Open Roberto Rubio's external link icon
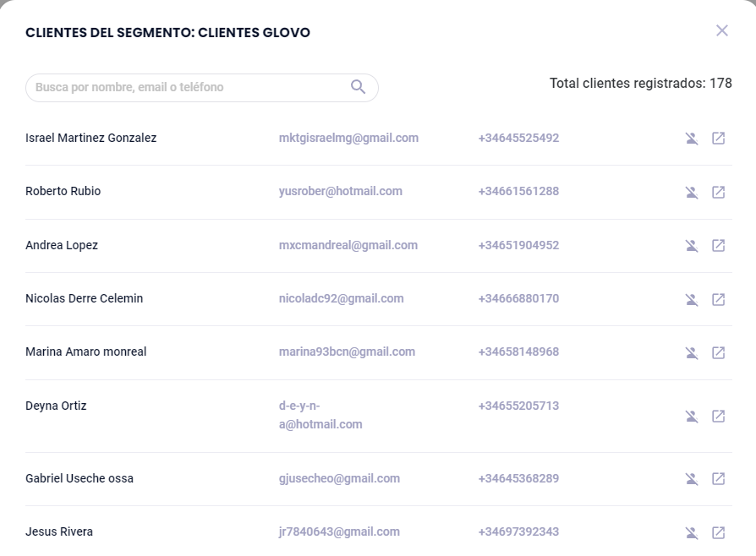756x556 pixels. point(718,193)
